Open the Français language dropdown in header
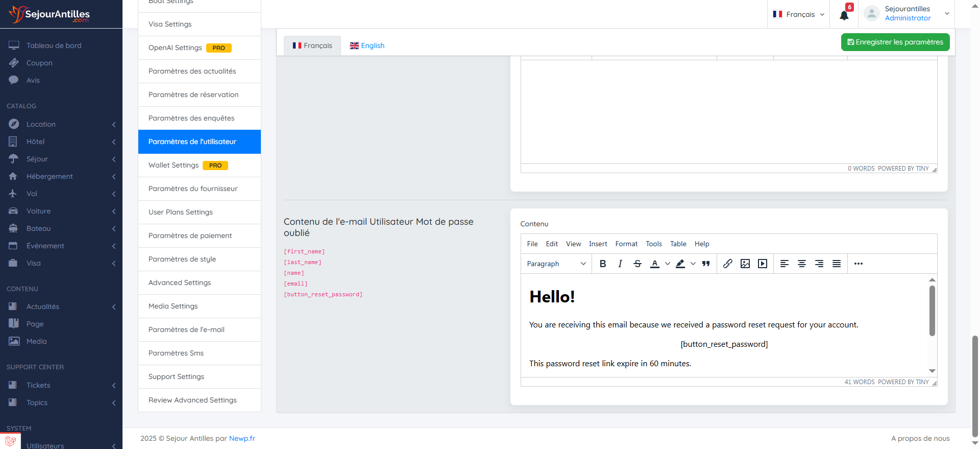This screenshot has height=449, width=980. click(x=799, y=14)
